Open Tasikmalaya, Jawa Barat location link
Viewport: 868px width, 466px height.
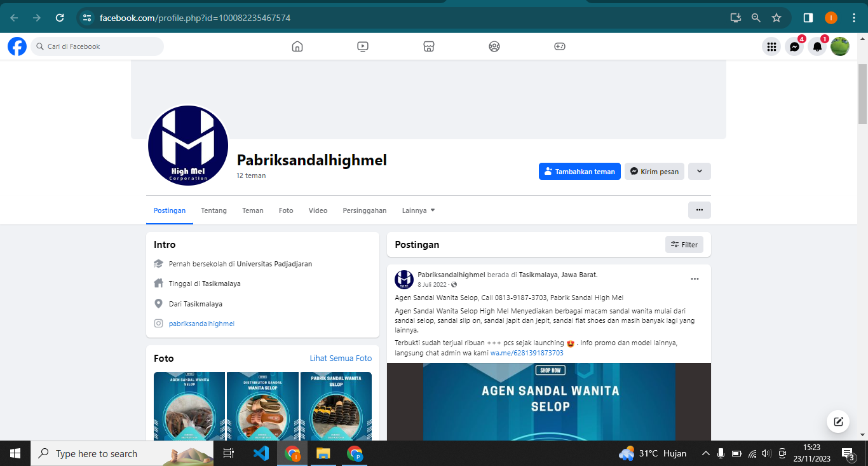coord(558,275)
